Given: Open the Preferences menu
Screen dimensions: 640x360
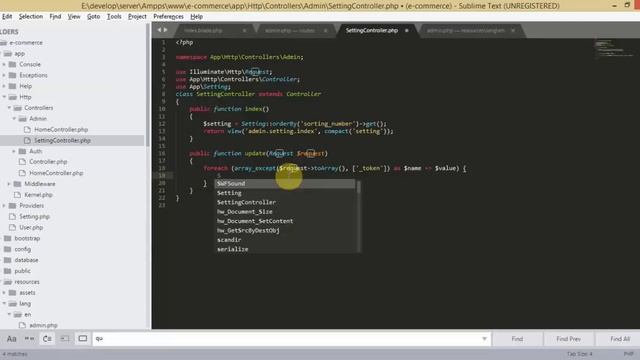Looking at the screenshot, I should [168, 17].
